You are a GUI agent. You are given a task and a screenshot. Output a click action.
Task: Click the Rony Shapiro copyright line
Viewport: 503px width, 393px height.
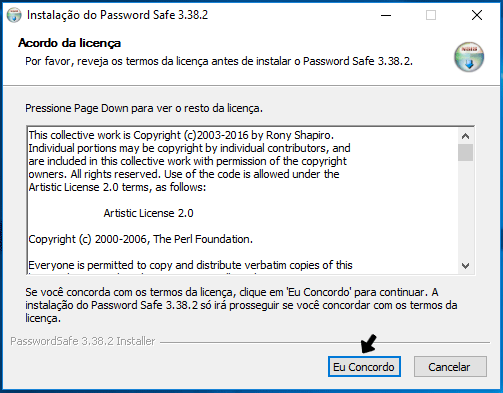pyautogui.click(x=181, y=135)
